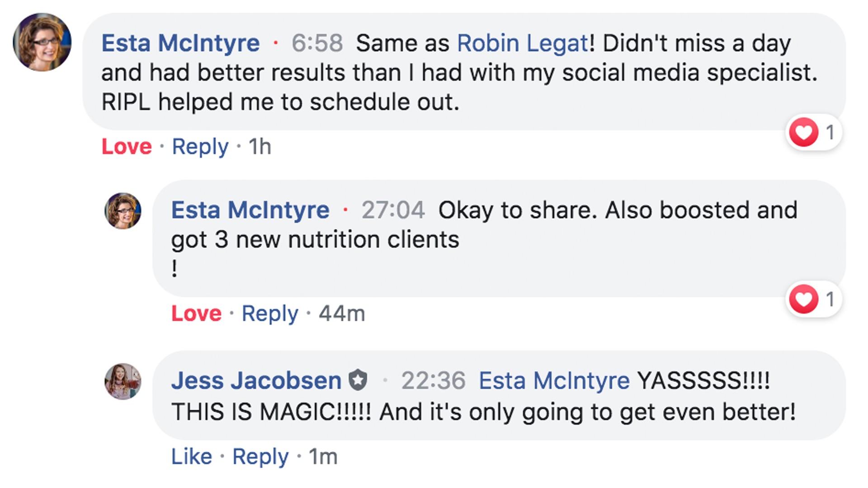Reply to the nutrition clients comment
Image resolution: width=868 pixels, height=488 pixels.
[x=270, y=314]
